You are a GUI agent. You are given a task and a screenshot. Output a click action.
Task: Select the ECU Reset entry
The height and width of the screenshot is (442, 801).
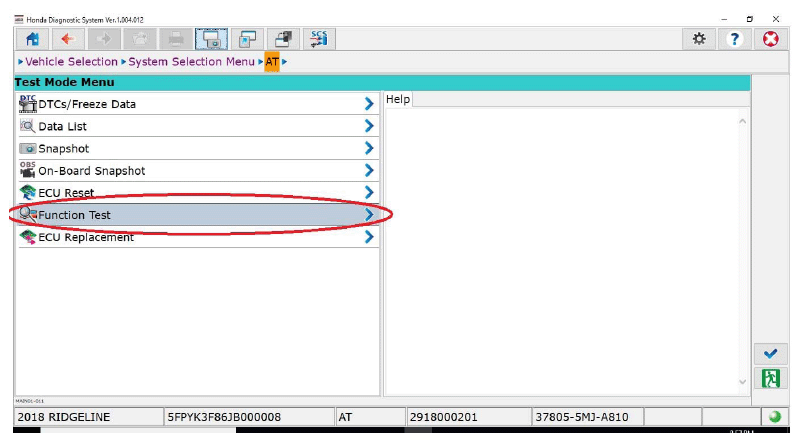[198, 193]
